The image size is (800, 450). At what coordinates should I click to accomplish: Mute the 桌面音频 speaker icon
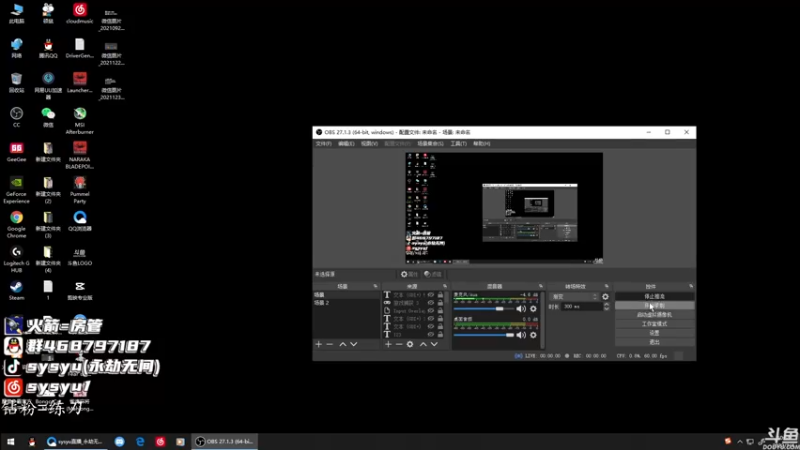point(521,335)
